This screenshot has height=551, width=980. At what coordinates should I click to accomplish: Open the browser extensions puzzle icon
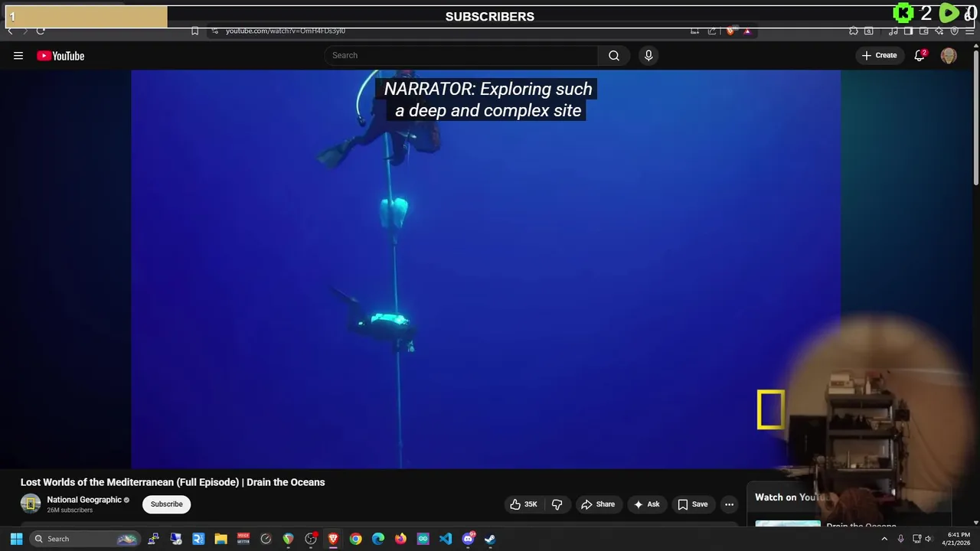(x=853, y=31)
